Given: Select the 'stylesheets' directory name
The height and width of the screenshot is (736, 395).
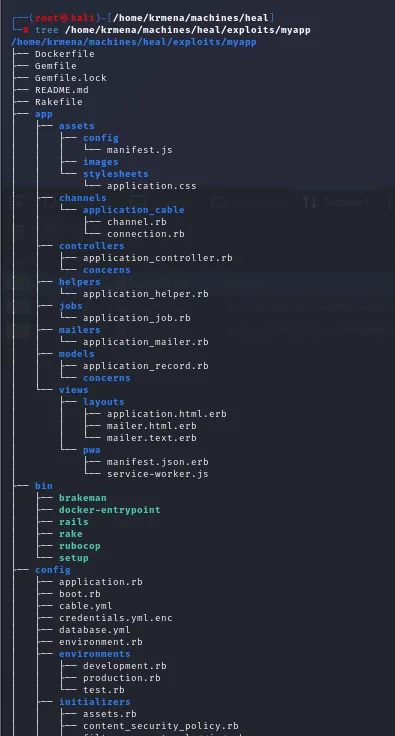Looking at the screenshot, I should pyautogui.click(x=116, y=174).
